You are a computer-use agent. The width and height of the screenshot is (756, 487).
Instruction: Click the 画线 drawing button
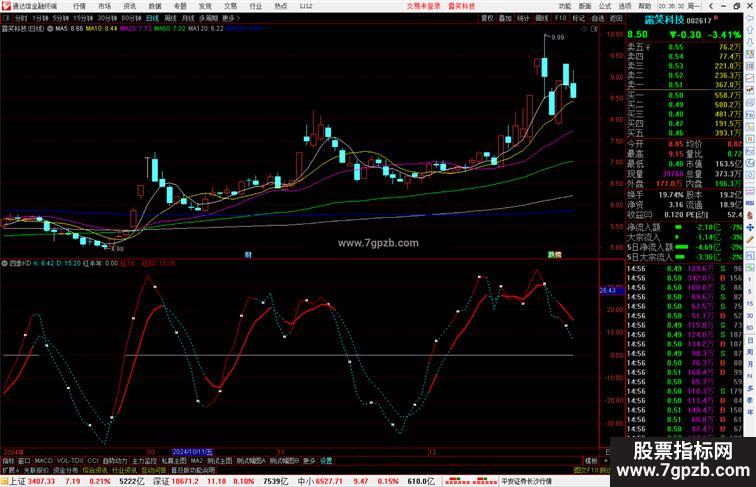pos(542,18)
